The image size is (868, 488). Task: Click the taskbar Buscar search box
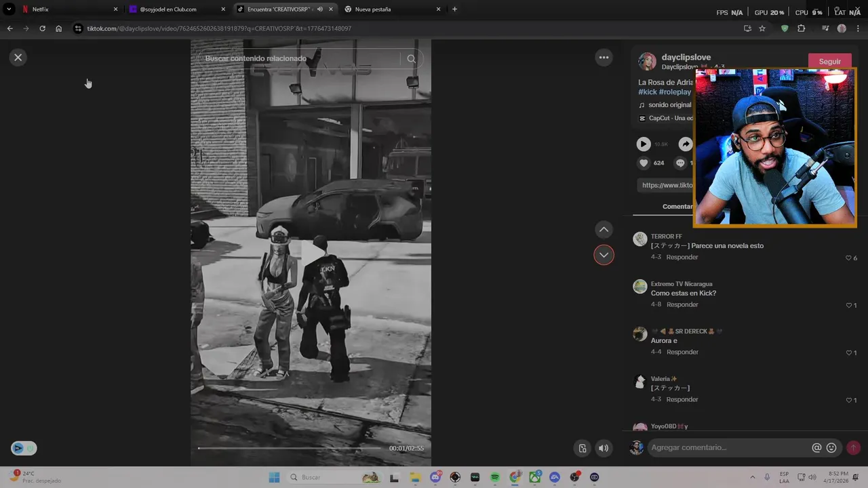(x=334, y=478)
